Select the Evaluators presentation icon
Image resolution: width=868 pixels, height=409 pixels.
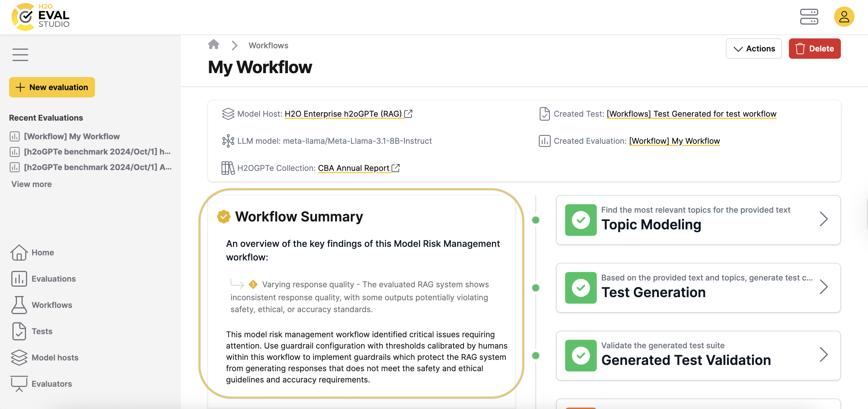tap(19, 383)
